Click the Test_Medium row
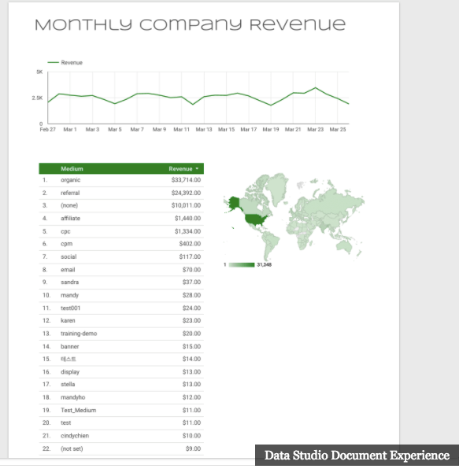Viewport: 459px width, 476px height. (x=121, y=411)
